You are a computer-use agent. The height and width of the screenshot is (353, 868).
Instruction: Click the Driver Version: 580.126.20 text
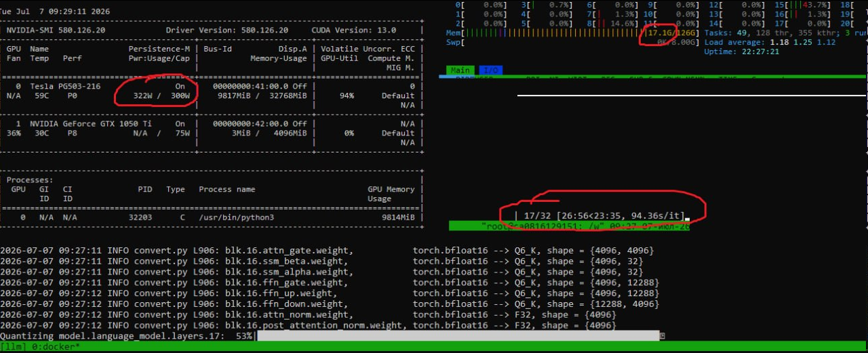pyautogui.click(x=227, y=30)
